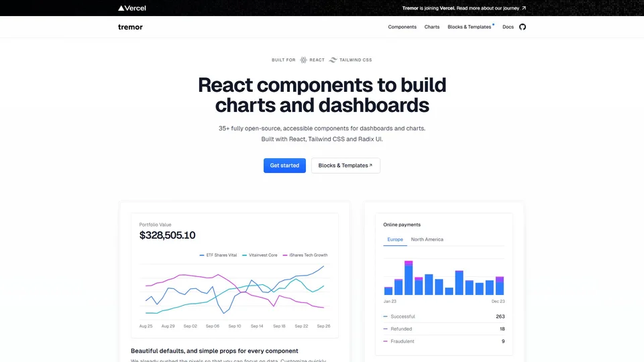Click the Jan 23 axis label

click(390, 301)
